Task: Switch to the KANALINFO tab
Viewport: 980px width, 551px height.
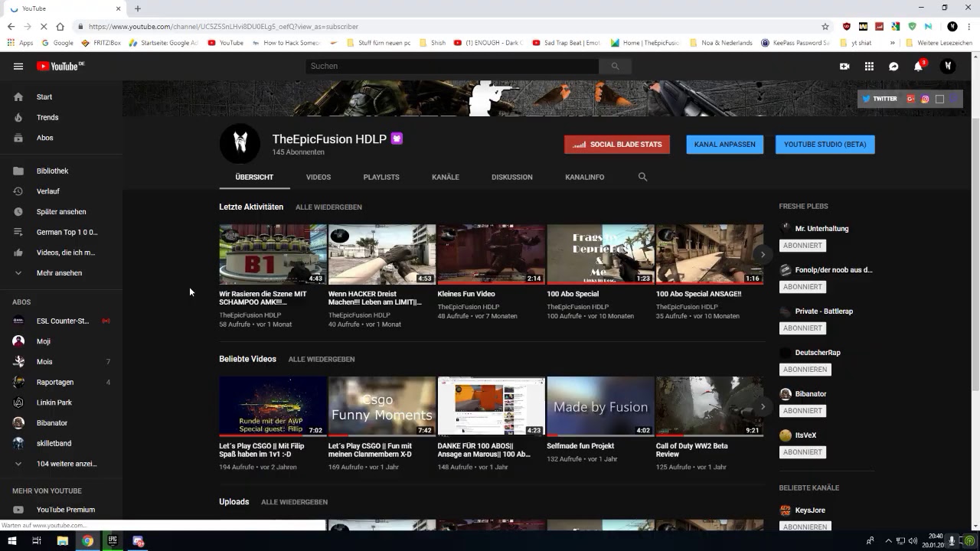Action: coord(585,178)
